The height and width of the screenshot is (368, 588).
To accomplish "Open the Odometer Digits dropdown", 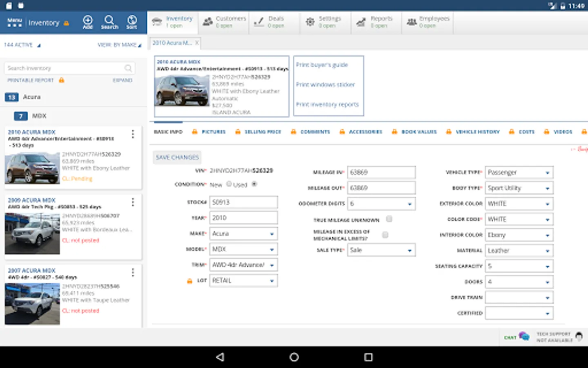I will click(x=381, y=204).
